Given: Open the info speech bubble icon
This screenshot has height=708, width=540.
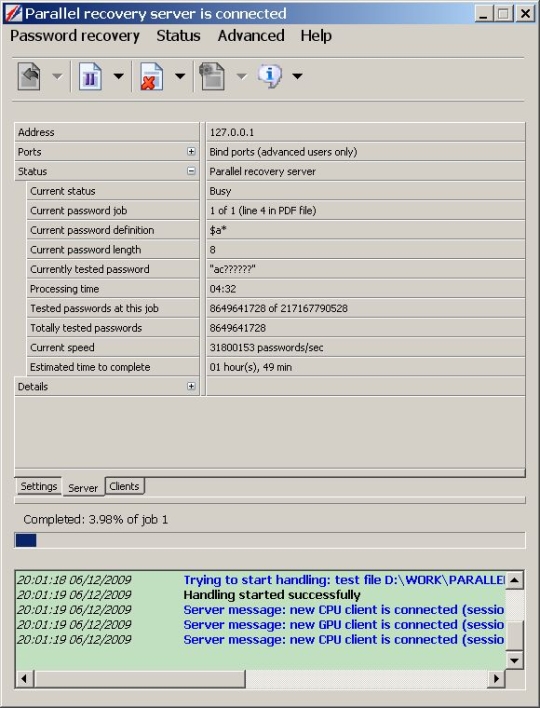Looking at the screenshot, I should tap(270, 75).
